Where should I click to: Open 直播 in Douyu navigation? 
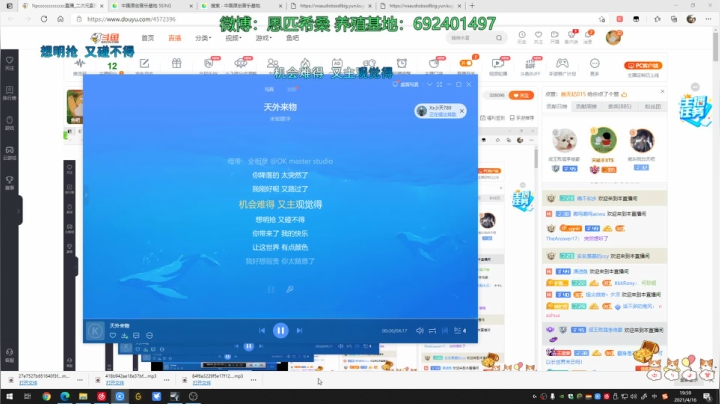(174, 38)
